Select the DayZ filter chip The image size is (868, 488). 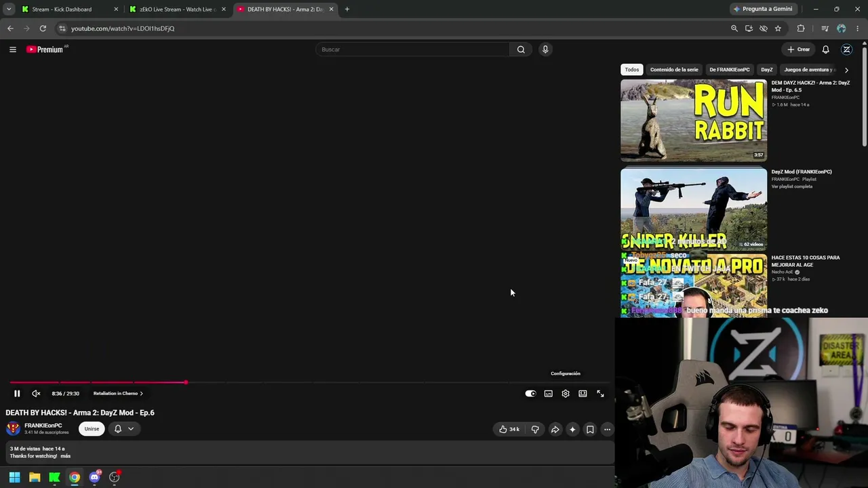click(x=766, y=70)
